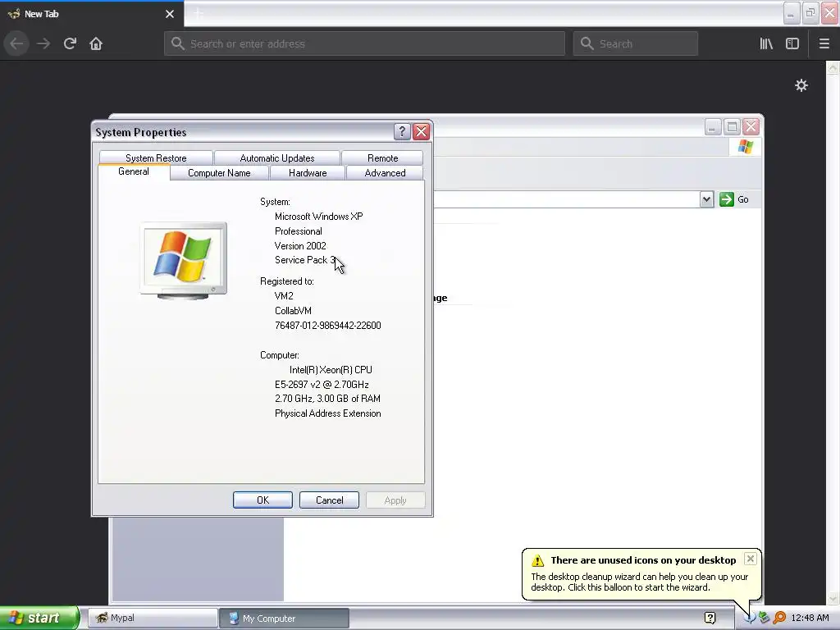This screenshot has width=840, height=630.
Task: Cancel the System Properties dialog
Action: [330, 500]
